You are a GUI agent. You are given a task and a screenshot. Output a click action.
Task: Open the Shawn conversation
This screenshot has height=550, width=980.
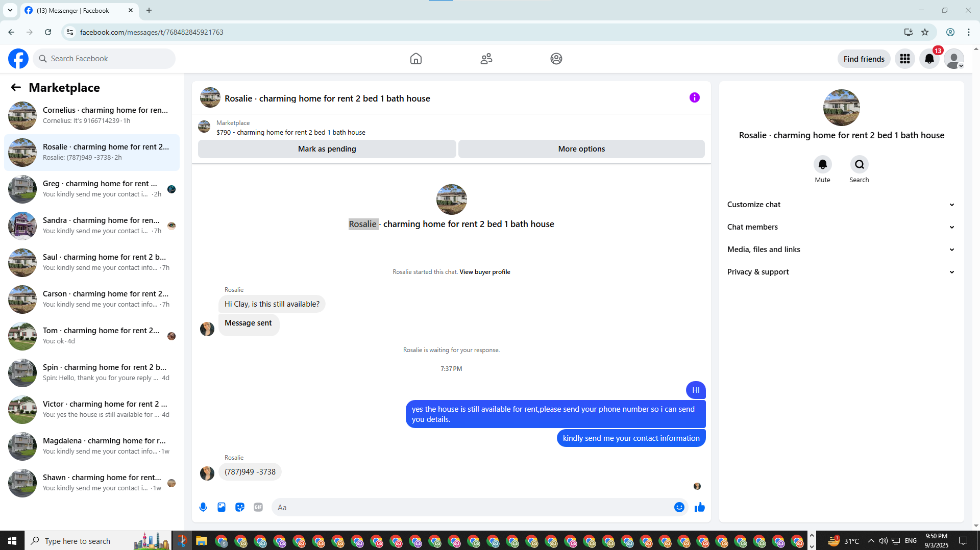tap(92, 483)
